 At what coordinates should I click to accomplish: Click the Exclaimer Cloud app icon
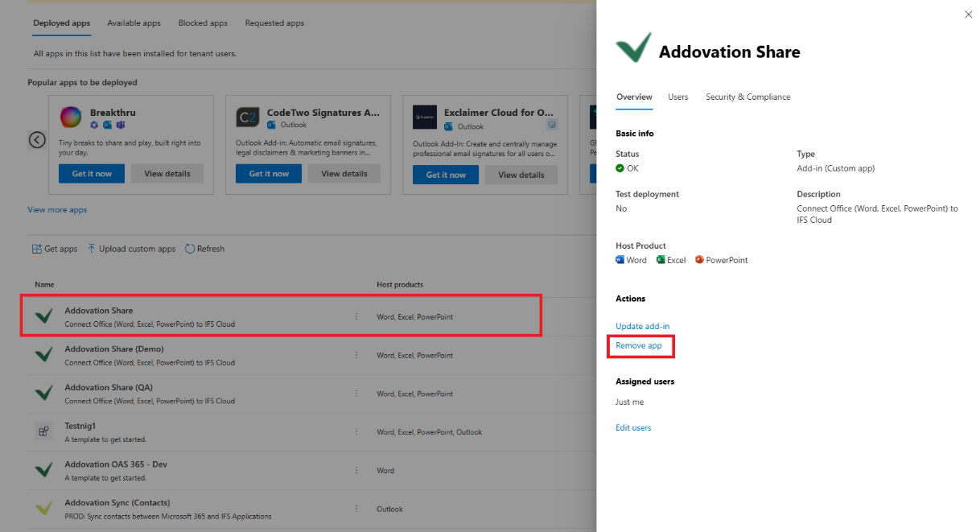pos(424,118)
